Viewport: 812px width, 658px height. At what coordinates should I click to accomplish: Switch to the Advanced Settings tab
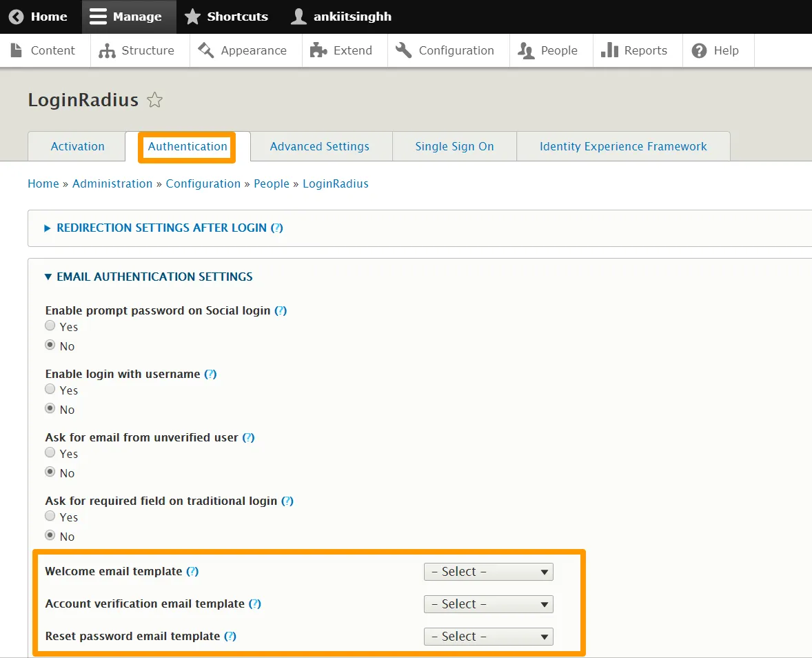319,146
